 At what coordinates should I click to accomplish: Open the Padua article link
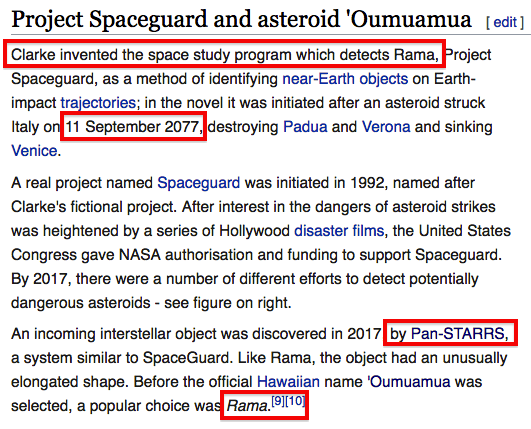[305, 127]
